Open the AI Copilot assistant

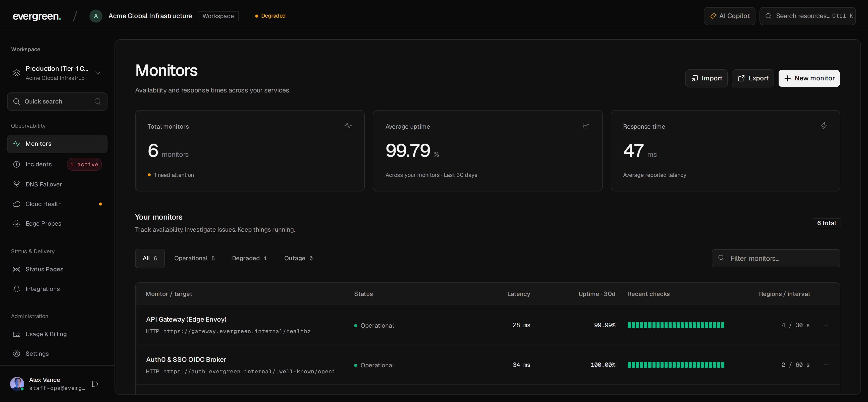[x=729, y=16]
